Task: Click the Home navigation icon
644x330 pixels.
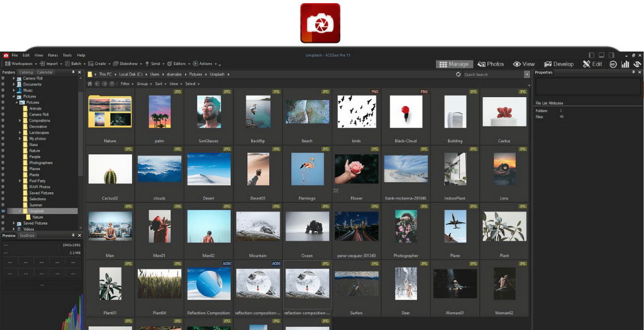Action: point(90,84)
